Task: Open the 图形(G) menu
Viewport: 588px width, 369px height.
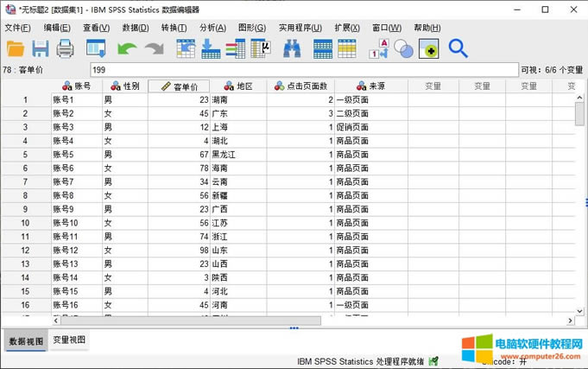Action: click(x=252, y=28)
